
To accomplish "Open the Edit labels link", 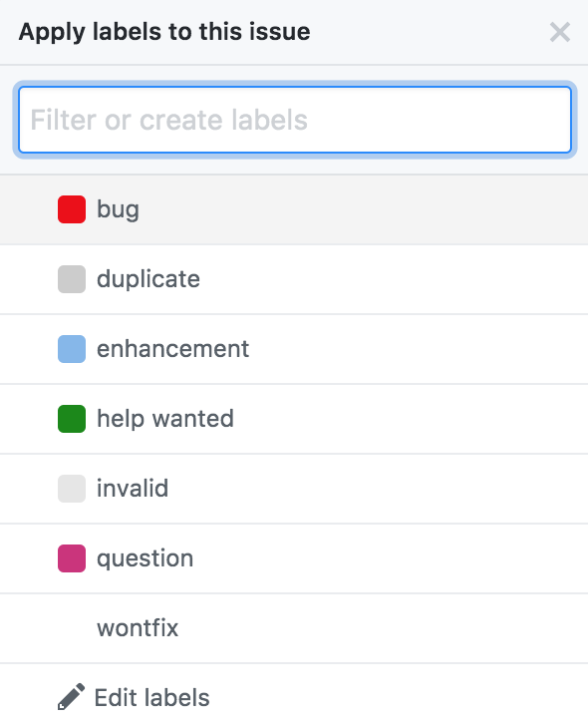I will click(151, 697).
